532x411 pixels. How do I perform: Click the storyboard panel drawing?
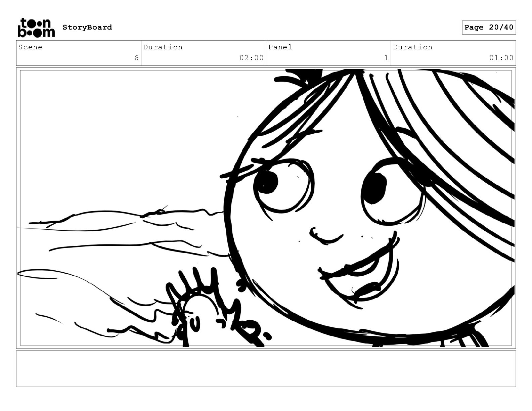coord(266,208)
